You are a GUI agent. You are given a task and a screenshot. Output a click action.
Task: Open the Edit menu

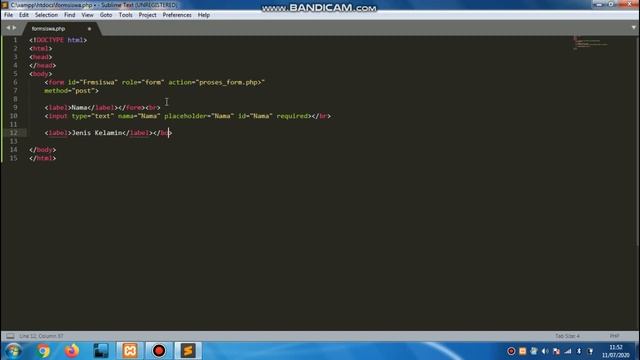pyautogui.click(x=24, y=15)
